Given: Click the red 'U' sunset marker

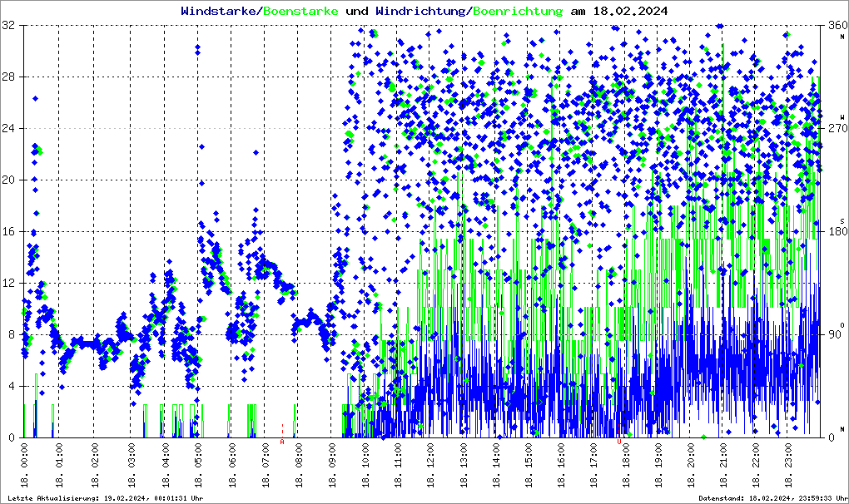Looking at the screenshot, I should (x=618, y=442).
